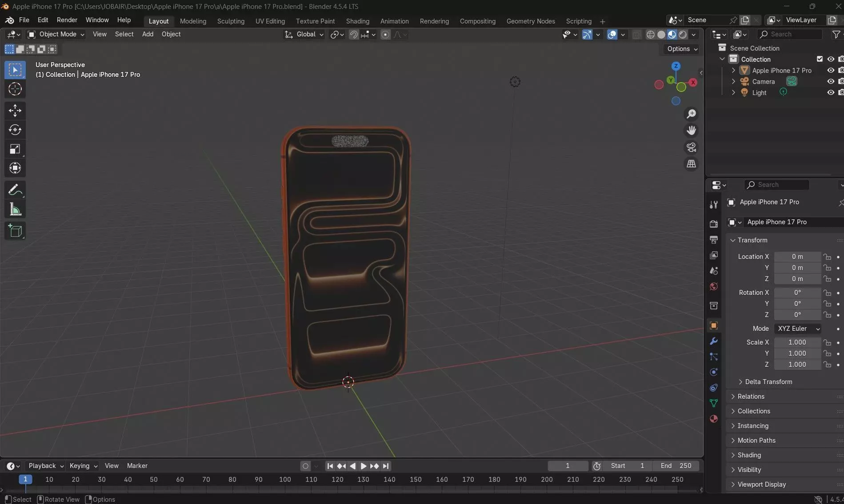Switch to rendered viewport shading
The height and width of the screenshot is (504, 844).
683,35
